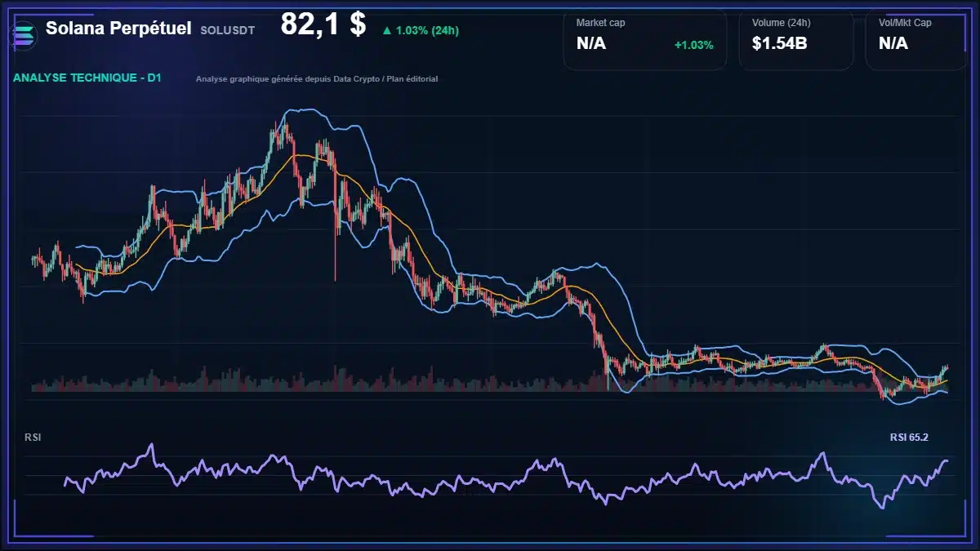Click the +1.03% value in Market cap card
Viewport: 980px width, 551px height.
(693, 45)
